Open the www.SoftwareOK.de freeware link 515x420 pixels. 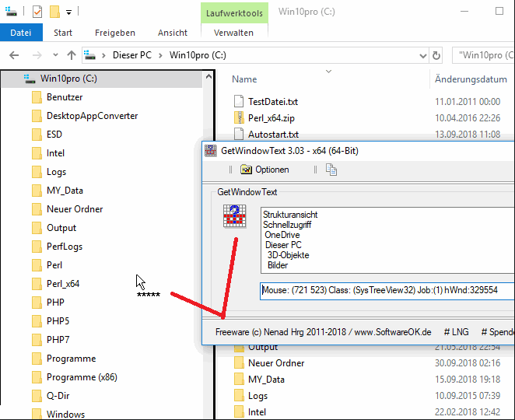tap(393, 332)
